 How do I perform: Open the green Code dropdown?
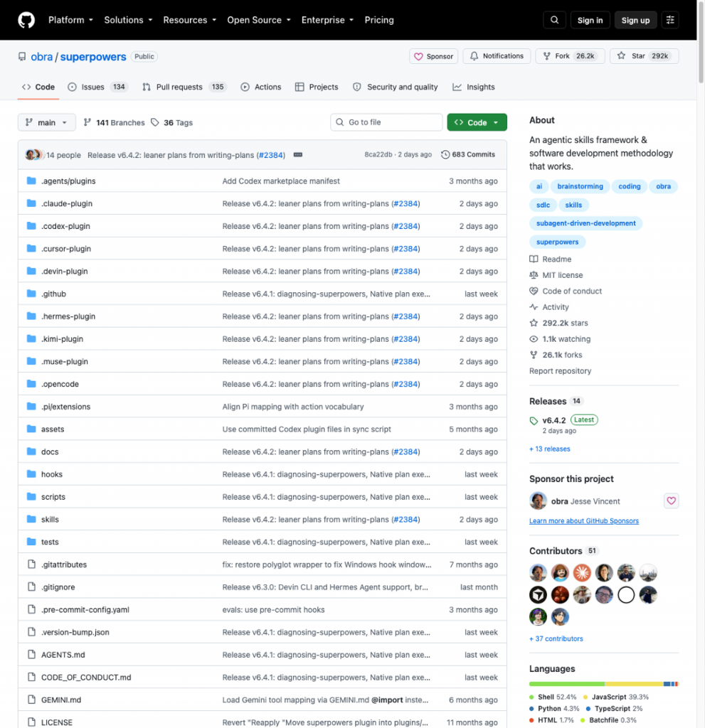point(477,122)
